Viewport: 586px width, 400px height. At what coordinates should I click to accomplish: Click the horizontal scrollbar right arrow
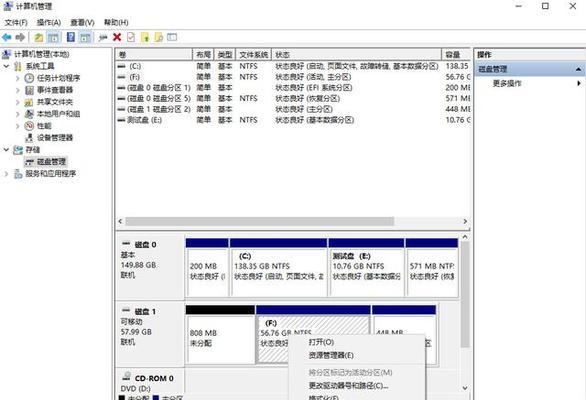[x=465, y=221]
